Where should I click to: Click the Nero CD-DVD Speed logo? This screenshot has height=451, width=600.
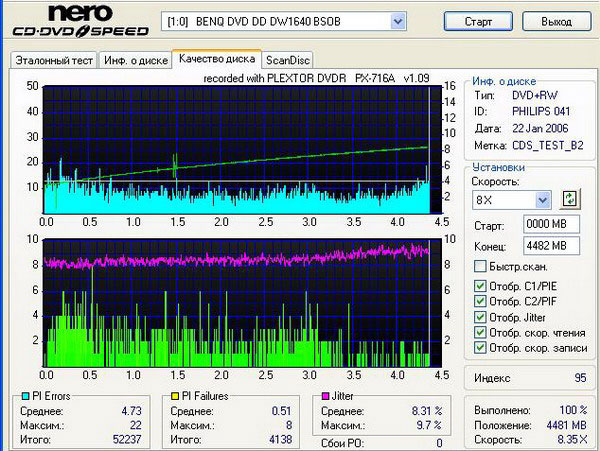pyautogui.click(x=80, y=21)
